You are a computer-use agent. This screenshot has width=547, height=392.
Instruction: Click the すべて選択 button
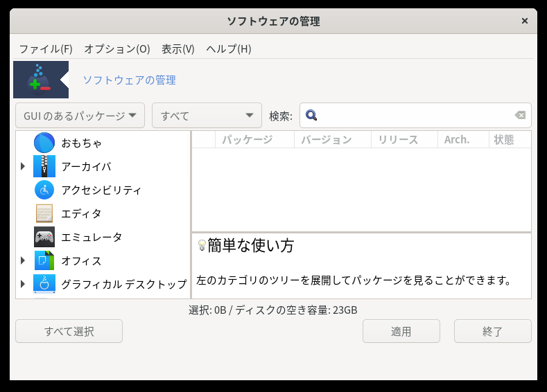click(x=69, y=331)
